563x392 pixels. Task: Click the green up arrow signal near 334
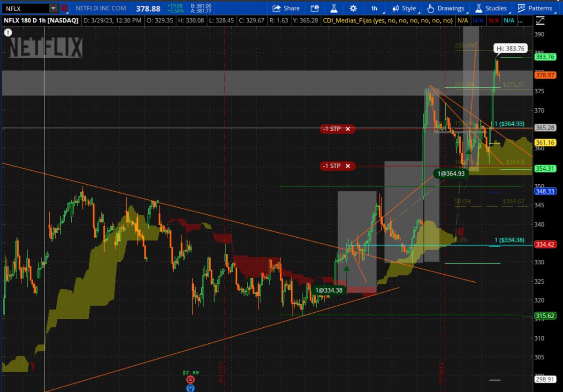[x=346, y=268]
